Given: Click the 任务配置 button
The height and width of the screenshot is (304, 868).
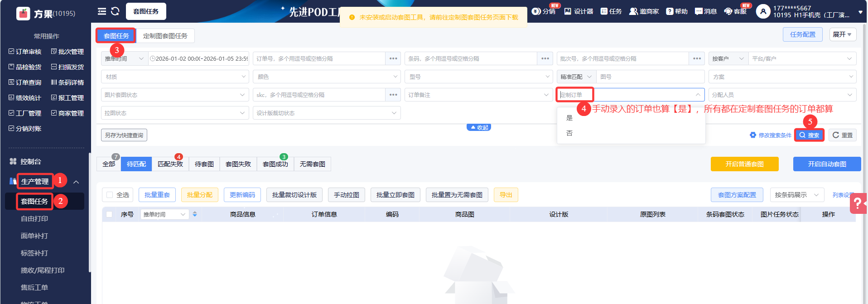Looking at the screenshot, I should 803,34.
